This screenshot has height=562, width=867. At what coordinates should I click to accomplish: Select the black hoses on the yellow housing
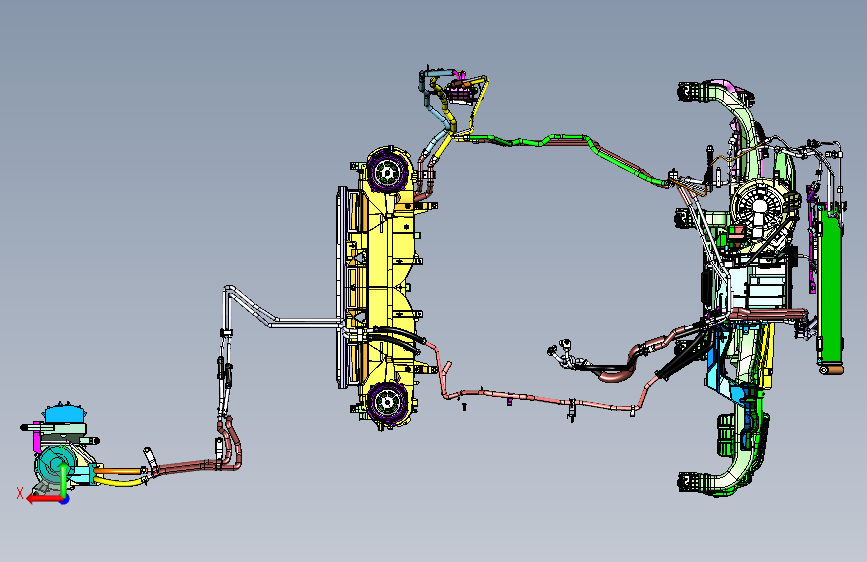pos(395,337)
